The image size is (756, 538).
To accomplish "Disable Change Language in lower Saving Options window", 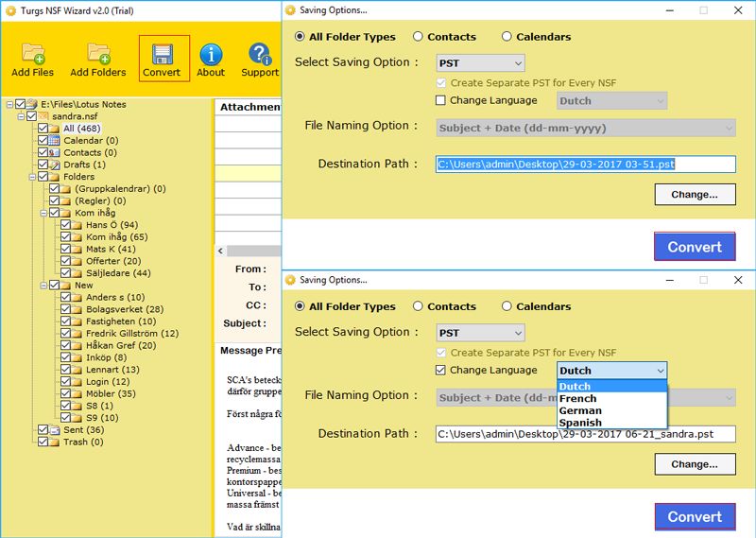I will [440, 370].
